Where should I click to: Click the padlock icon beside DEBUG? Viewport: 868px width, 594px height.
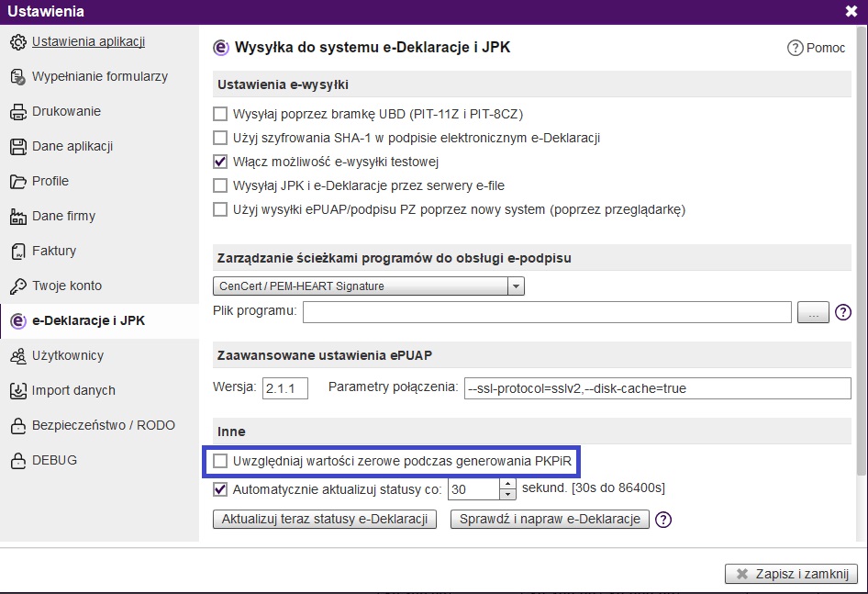pos(17,461)
